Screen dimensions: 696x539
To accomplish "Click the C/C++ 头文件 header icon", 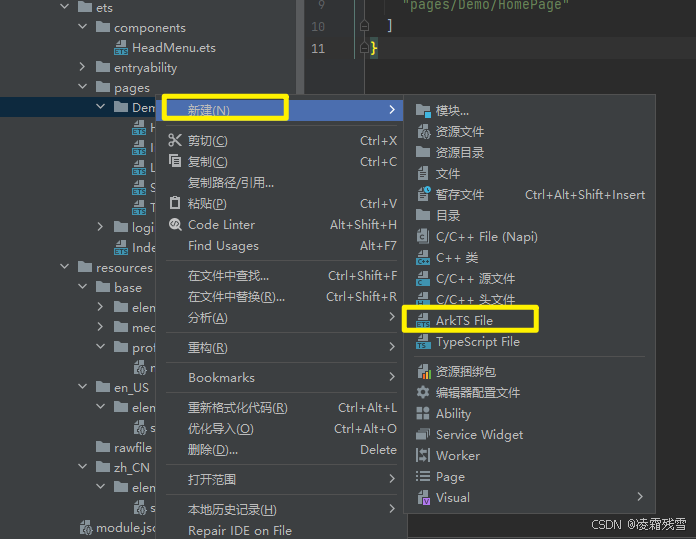I will 423,299.
